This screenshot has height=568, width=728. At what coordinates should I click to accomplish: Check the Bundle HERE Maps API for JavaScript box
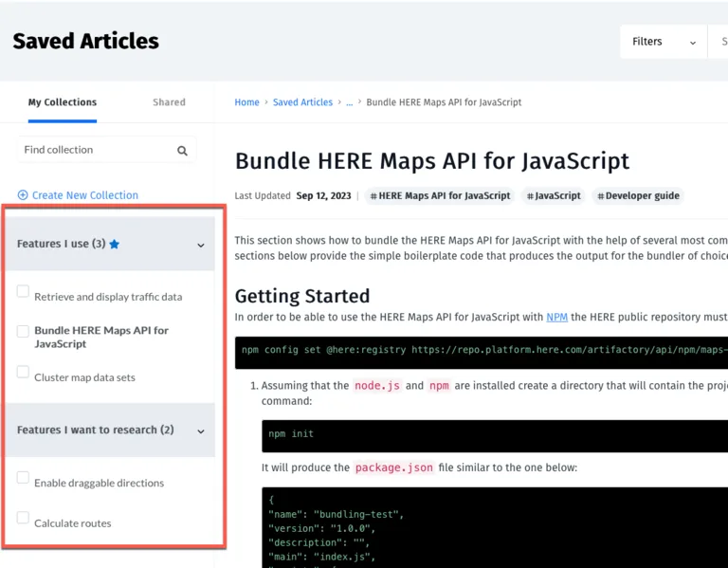point(23,331)
